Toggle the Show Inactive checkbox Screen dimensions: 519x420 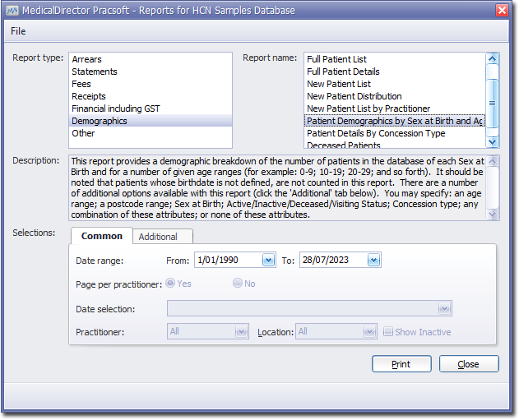click(388, 331)
